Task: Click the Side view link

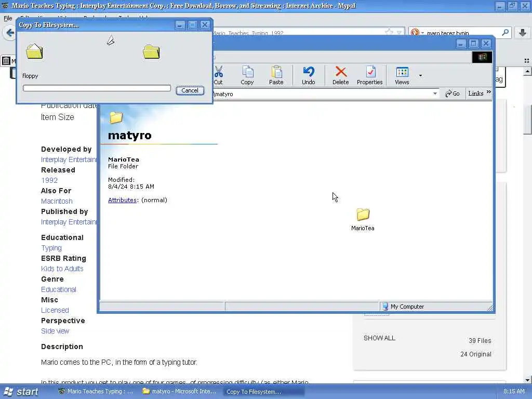Action: point(55,331)
